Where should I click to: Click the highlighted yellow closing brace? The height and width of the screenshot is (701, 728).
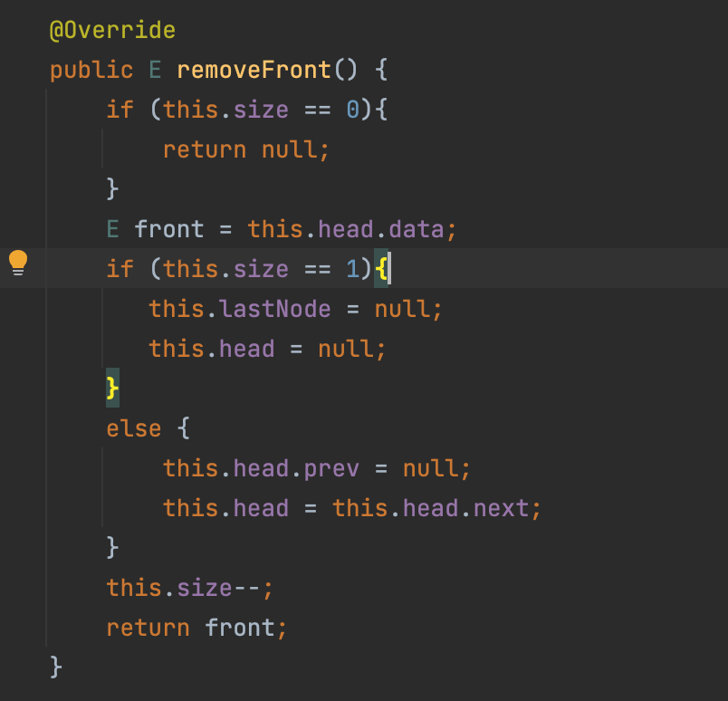[x=112, y=389]
